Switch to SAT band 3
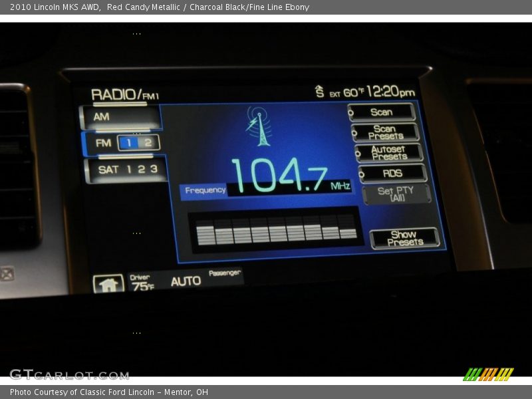The height and width of the screenshot is (399, 532). pos(154,169)
